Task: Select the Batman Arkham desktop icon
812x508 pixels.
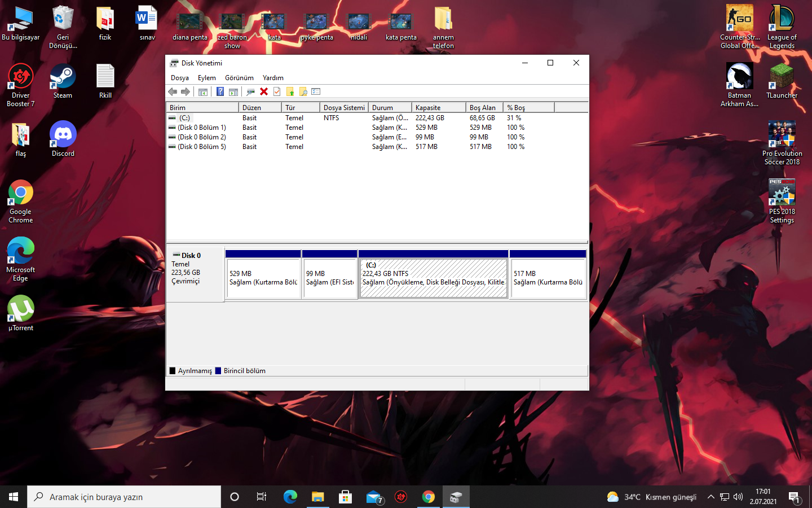Action: pyautogui.click(x=740, y=85)
